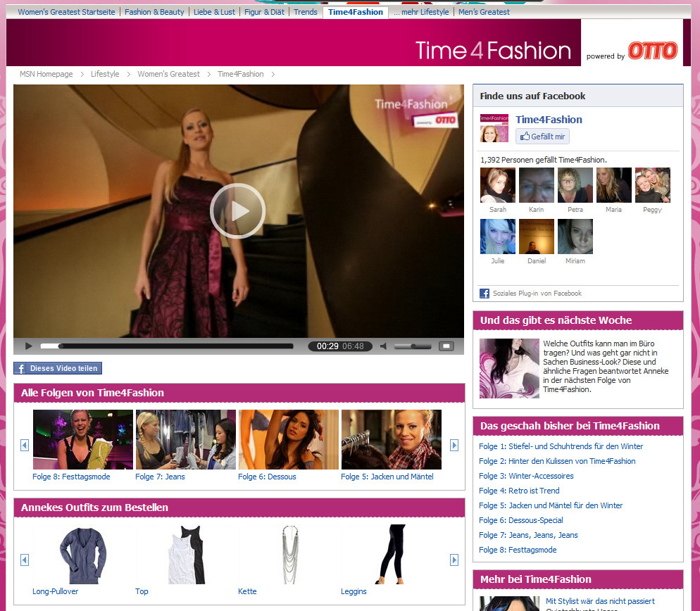Open 'Folge 3: Winter-Accessoires' link
Screen dimensions: 700x611
pyautogui.click(x=526, y=476)
